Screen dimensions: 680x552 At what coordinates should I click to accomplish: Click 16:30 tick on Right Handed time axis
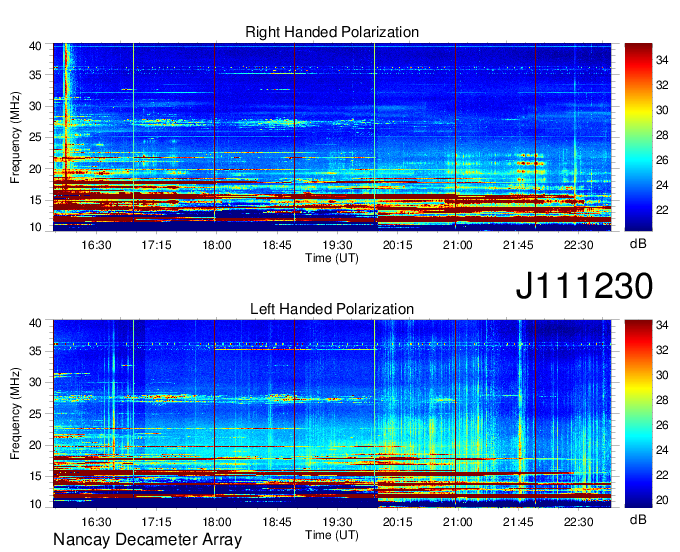point(96,245)
